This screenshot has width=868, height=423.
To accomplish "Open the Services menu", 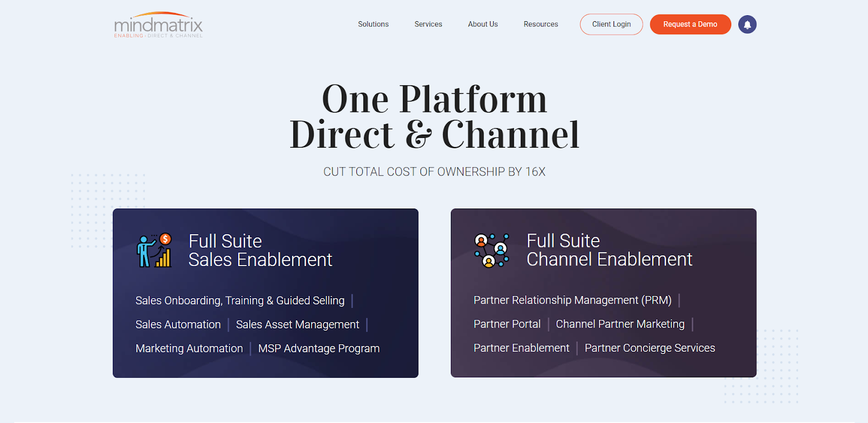I will coord(428,24).
